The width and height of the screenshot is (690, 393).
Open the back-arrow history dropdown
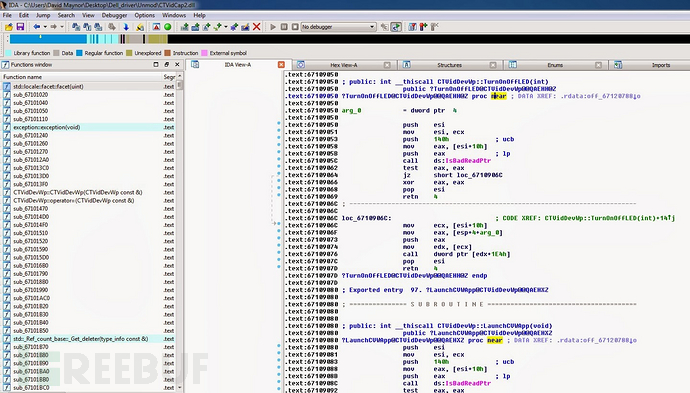tap(45, 27)
